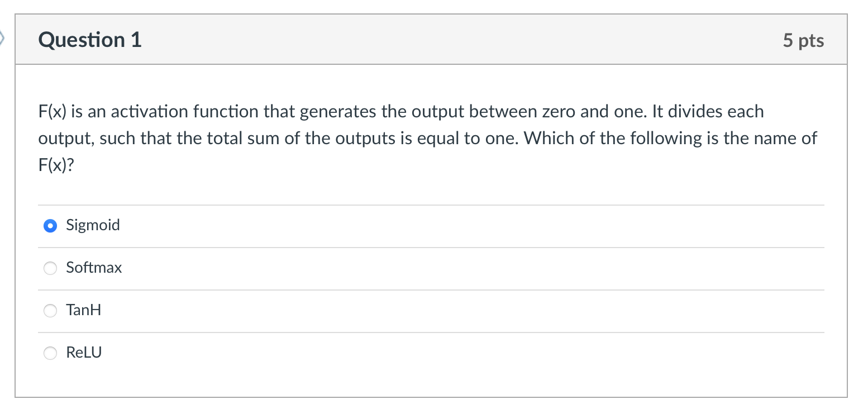Click the blue chevron on the left edge
Viewport: 868px width, 418px height.
tap(3, 36)
